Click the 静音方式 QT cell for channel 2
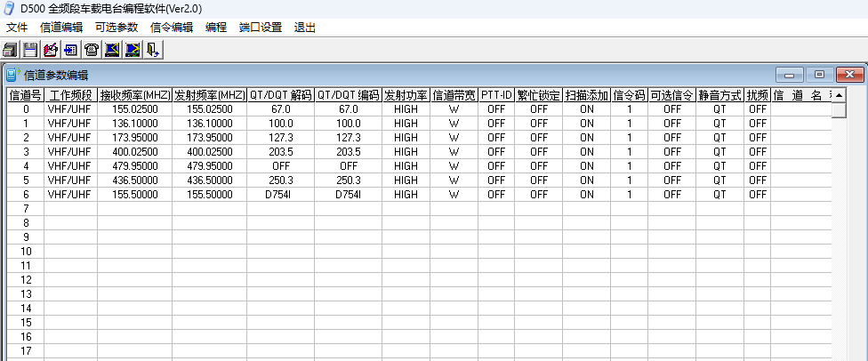The height and width of the screenshot is (361, 868). point(719,138)
